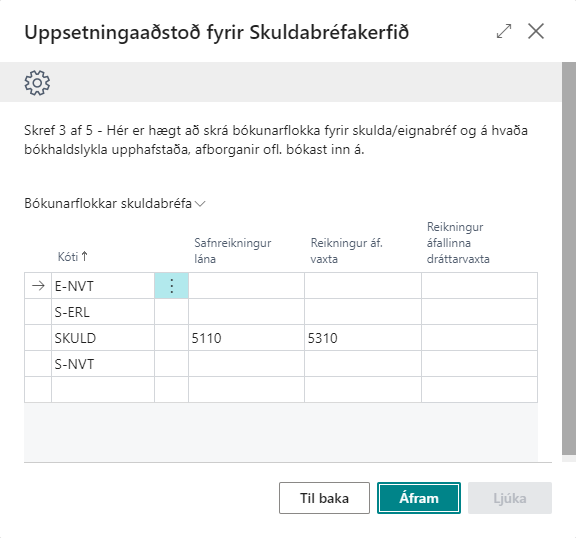This screenshot has width=576, height=538.
Task: Open the three-dot menu on E-NVT row
Action: click(172, 286)
